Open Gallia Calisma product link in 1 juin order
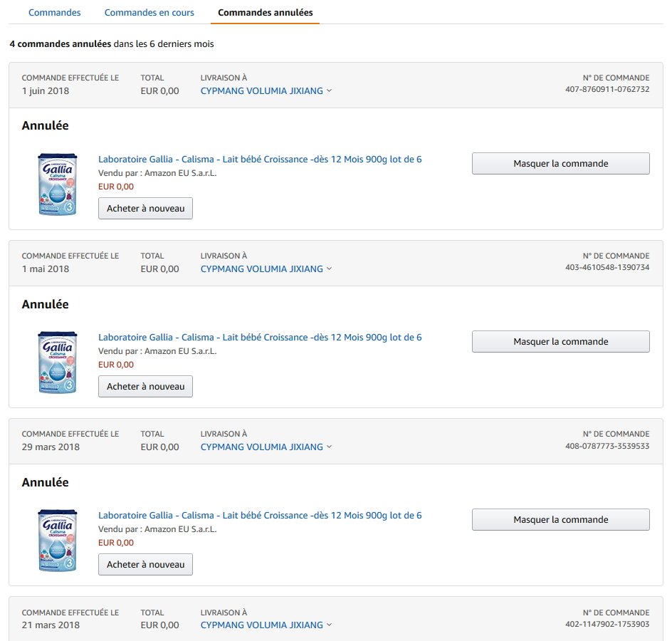Screen dimensions: 672x641 (x=260, y=159)
